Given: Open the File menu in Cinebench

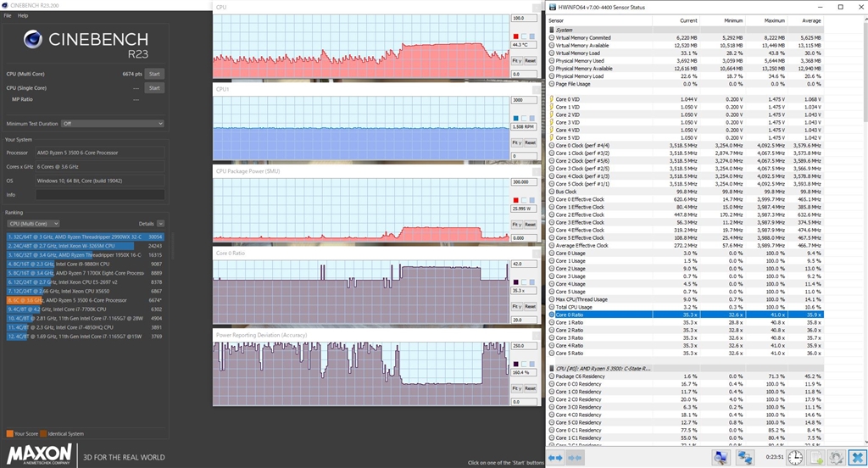Looking at the screenshot, I should (x=7, y=15).
